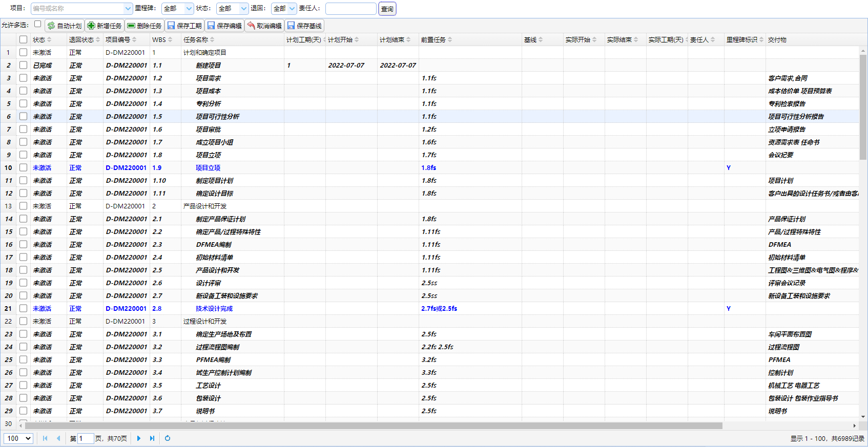This screenshot has height=447, width=868.
Task: Click the 设计评审 task name cell
Action: click(233, 283)
